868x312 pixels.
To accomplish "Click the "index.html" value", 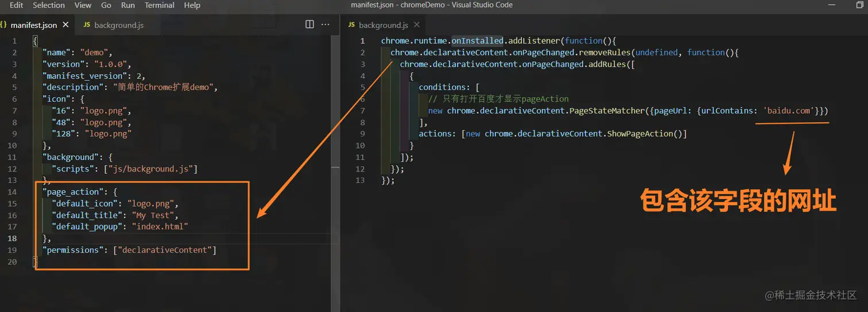I will click(160, 227).
